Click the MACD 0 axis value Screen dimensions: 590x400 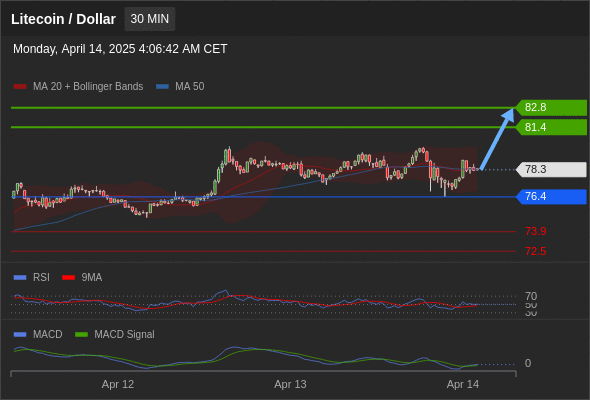pyautogui.click(x=528, y=363)
